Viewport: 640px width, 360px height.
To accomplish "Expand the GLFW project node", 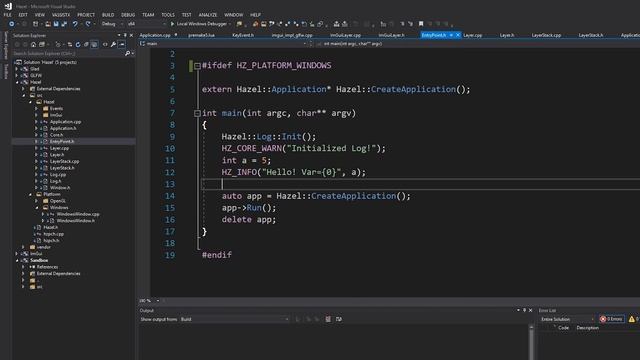I will click(x=17, y=76).
